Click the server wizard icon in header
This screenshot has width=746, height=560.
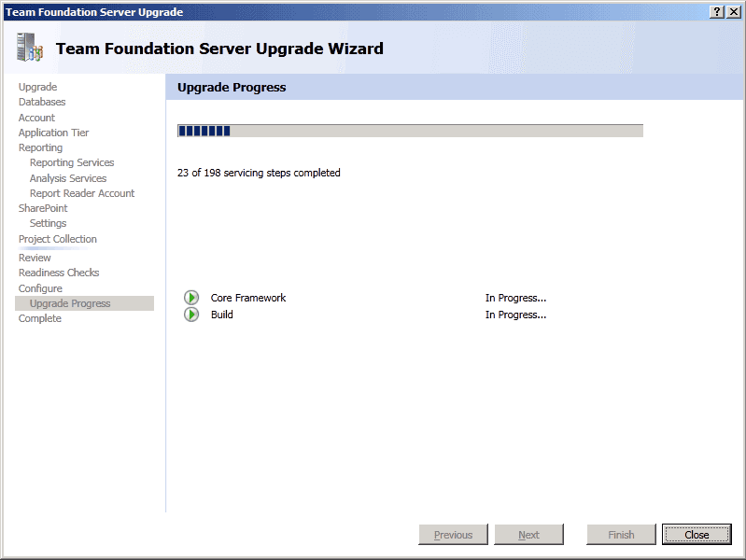(30, 49)
